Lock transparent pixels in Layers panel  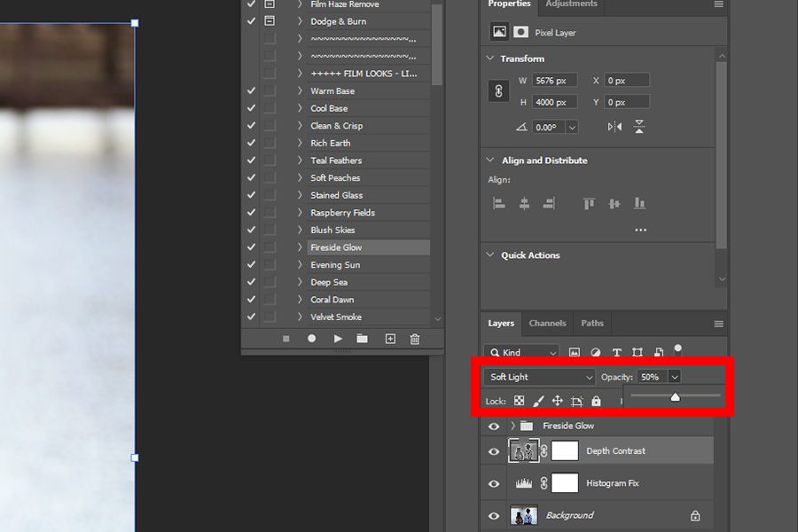click(x=520, y=401)
